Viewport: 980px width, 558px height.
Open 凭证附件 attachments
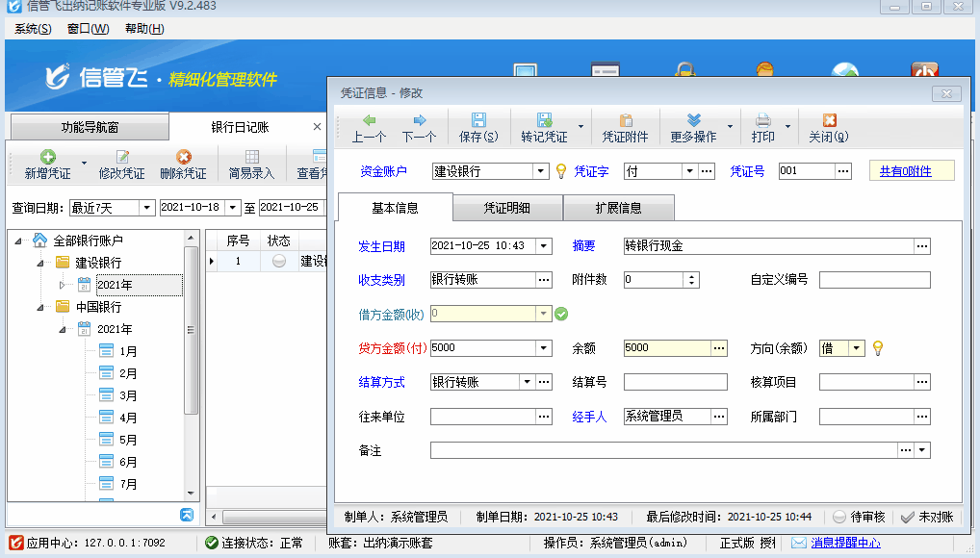coord(625,120)
